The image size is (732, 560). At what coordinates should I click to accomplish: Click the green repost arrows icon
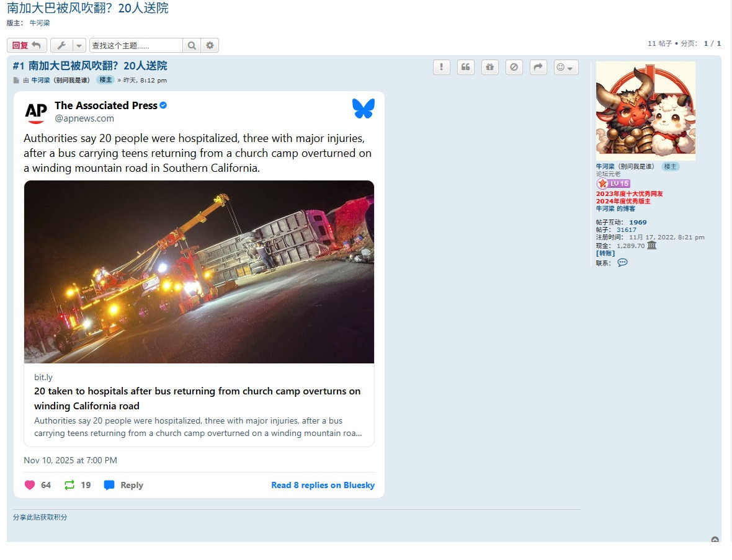69,485
